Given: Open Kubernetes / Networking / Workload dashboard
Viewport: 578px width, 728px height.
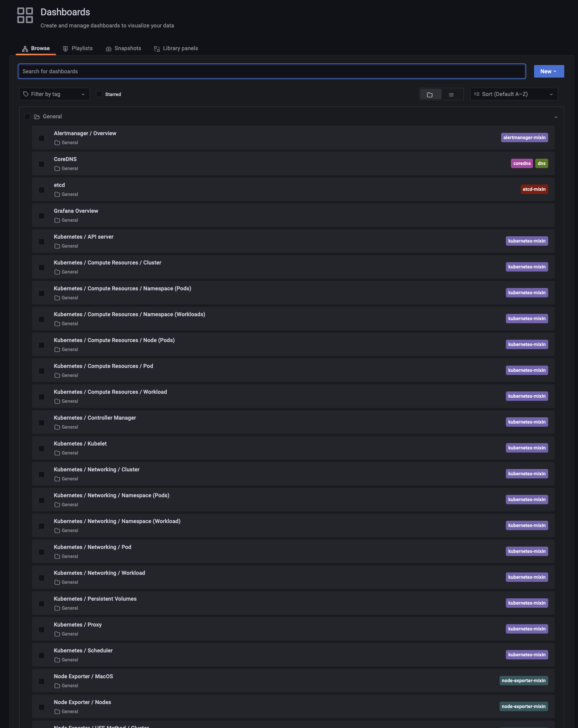Looking at the screenshot, I should (100, 573).
